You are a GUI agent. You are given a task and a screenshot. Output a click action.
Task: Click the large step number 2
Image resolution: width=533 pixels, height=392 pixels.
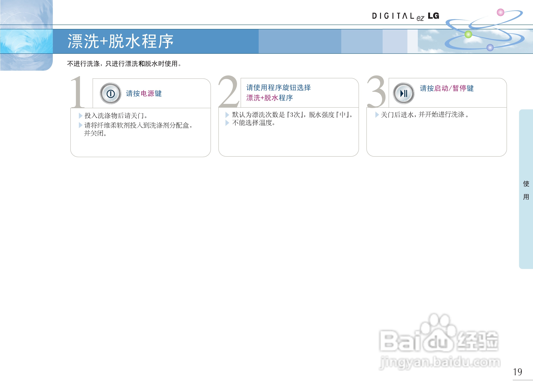tap(228, 92)
